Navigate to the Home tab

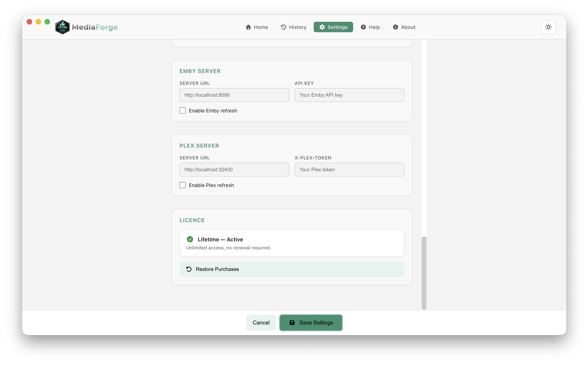(x=257, y=27)
